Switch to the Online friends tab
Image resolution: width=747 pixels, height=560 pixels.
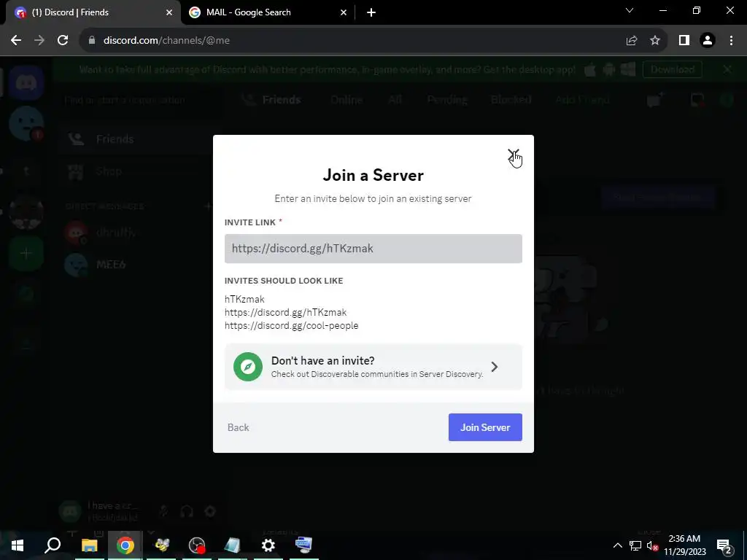pyautogui.click(x=347, y=100)
